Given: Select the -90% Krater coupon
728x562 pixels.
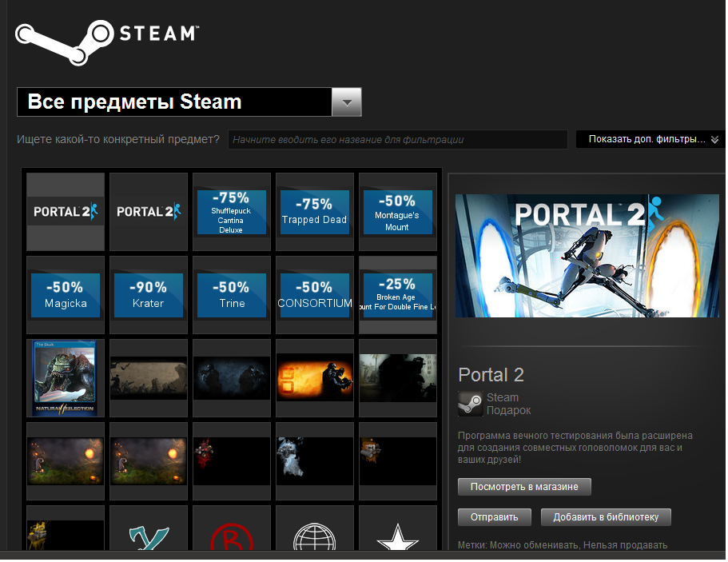Looking at the screenshot, I should [x=149, y=295].
